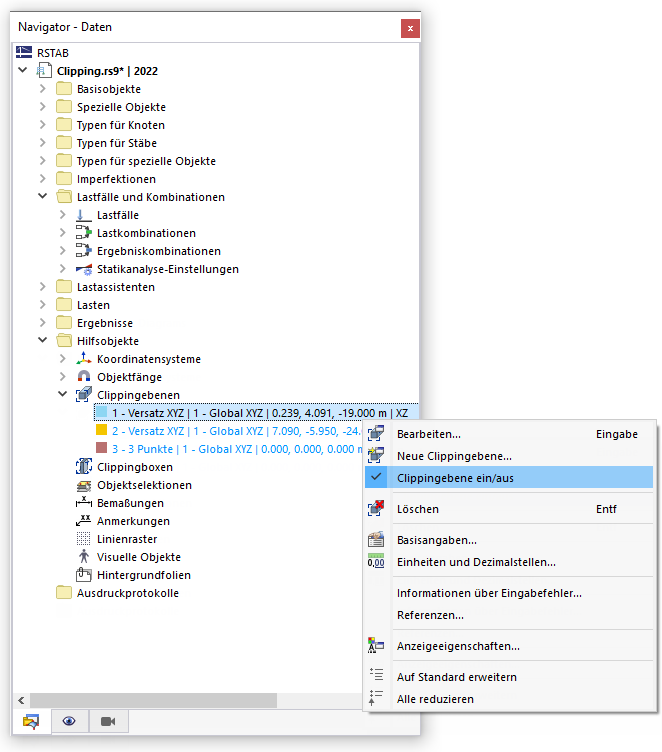
Task: Click the Bemaßungen dimension icon
Action: (84, 503)
